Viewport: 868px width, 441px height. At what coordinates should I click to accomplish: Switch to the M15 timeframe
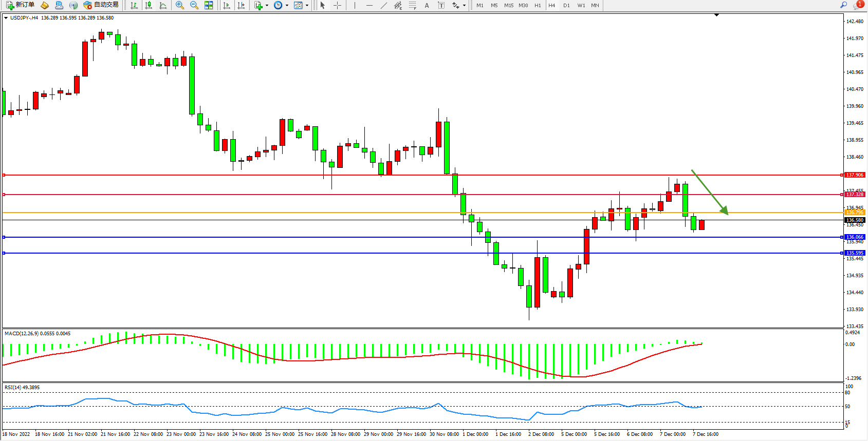(x=509, y=5)
